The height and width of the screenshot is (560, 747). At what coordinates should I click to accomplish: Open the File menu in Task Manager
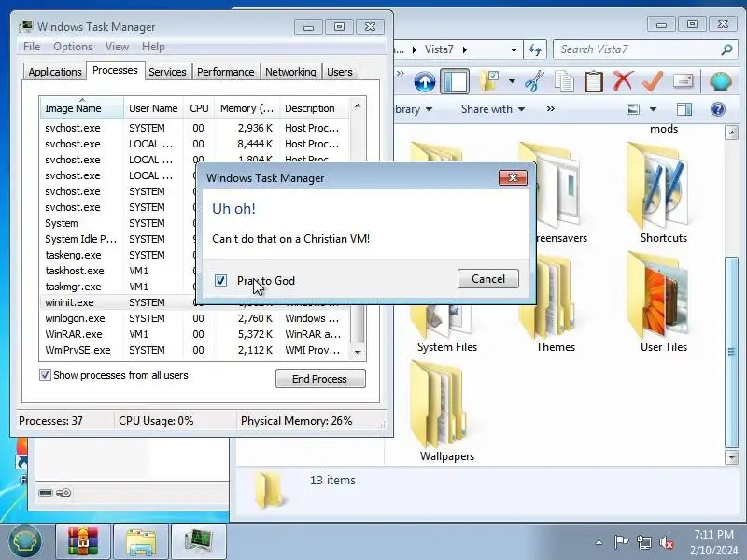(x=32, y=47)
